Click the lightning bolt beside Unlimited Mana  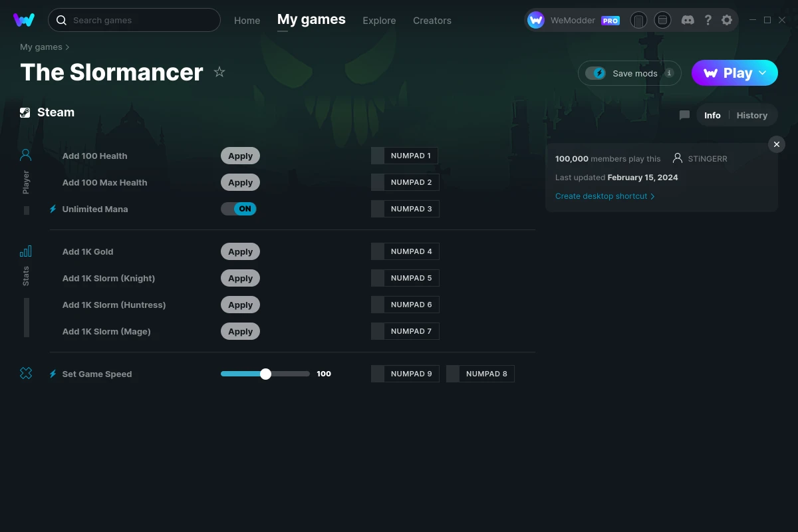tap(52, 209)
